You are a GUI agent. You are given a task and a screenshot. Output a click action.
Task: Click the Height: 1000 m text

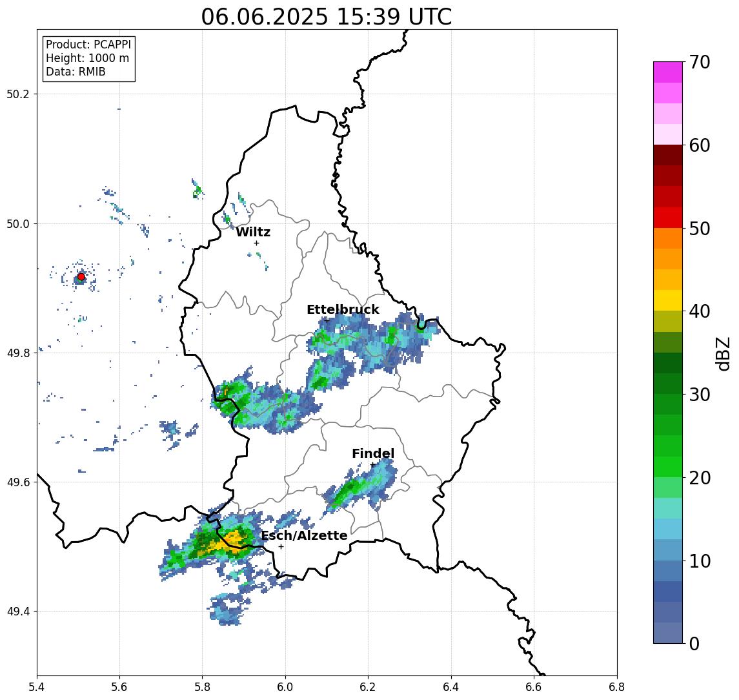(x=87, y=58)
